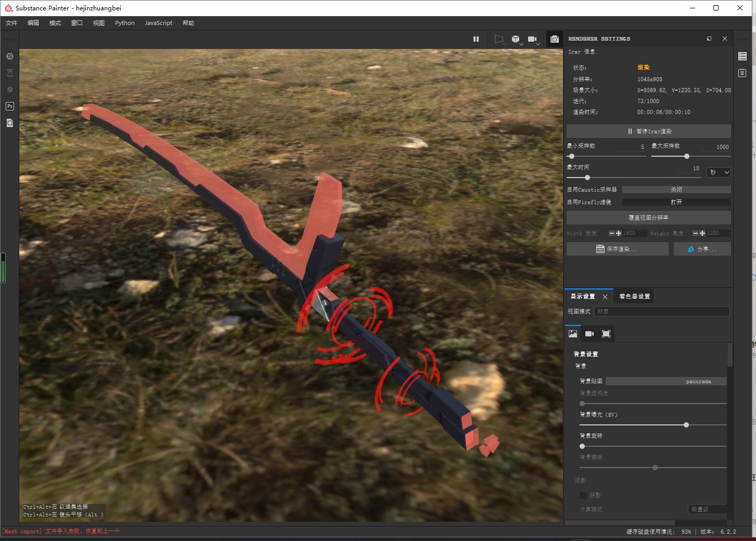Toggle 启用Caustic采样器 set to 关闭

click(x=676, y=190)
